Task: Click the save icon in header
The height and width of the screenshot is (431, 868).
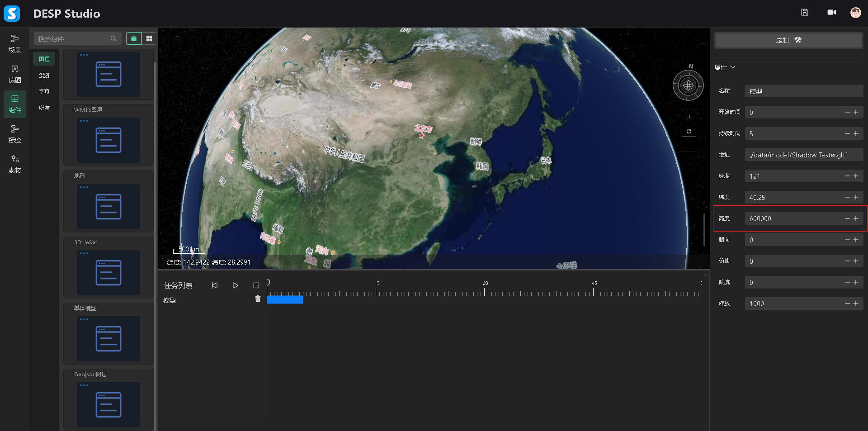Action: coord(804,13)
